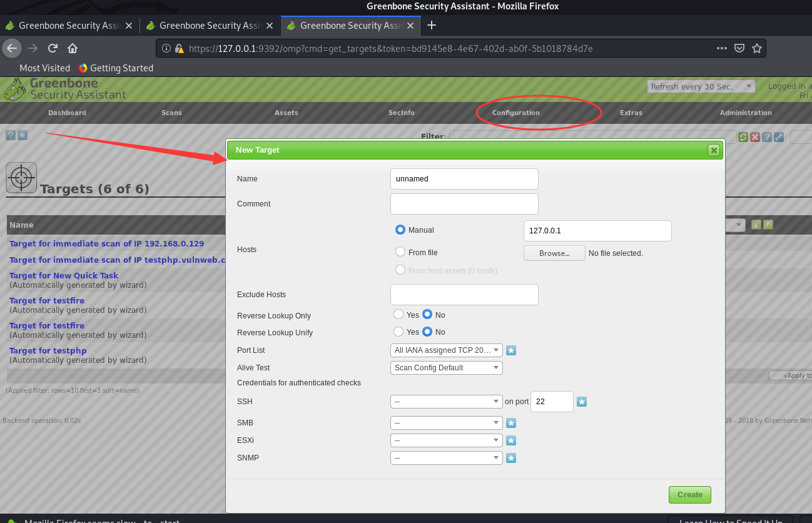
Task: Click the Targets crosshair icon
Action: [21, 178]
